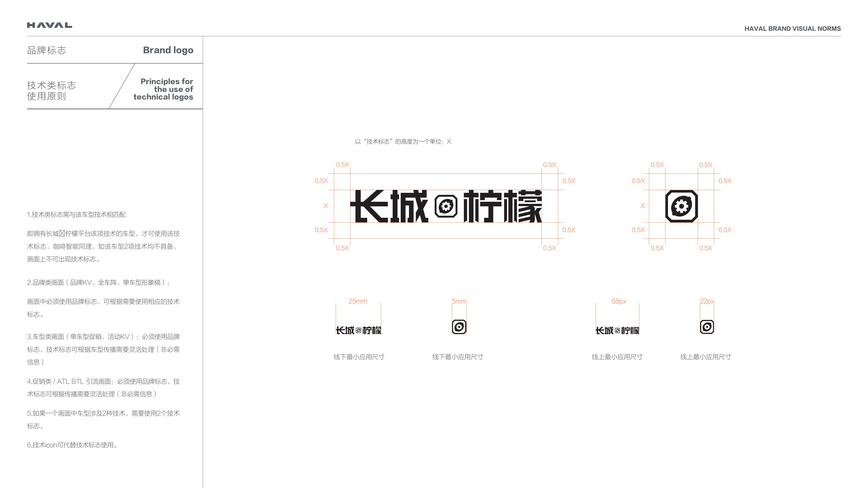868x488 pixels.
Task: Click the 线下最小应用尺寸 caption under the 25mm logo
Action: (359, 357)
